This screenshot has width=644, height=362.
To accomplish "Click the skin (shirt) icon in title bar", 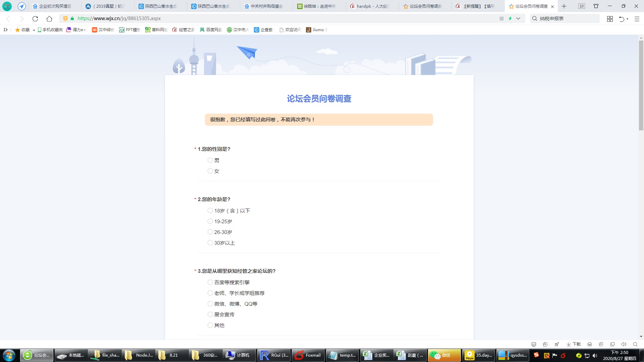I will 596,6.
